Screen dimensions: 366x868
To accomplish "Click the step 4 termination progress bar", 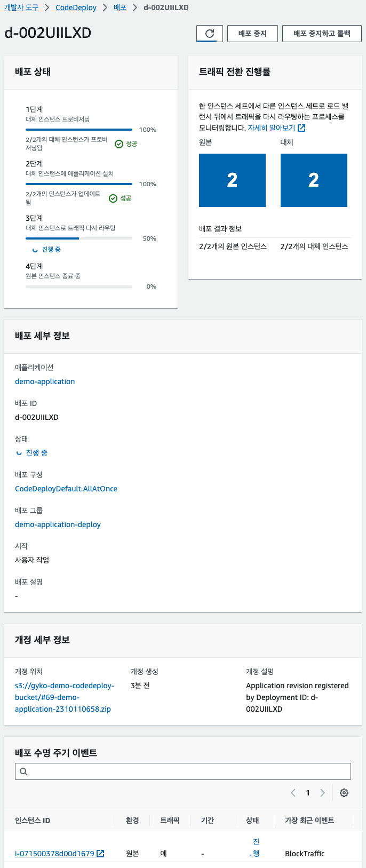I will click(79, 286).
